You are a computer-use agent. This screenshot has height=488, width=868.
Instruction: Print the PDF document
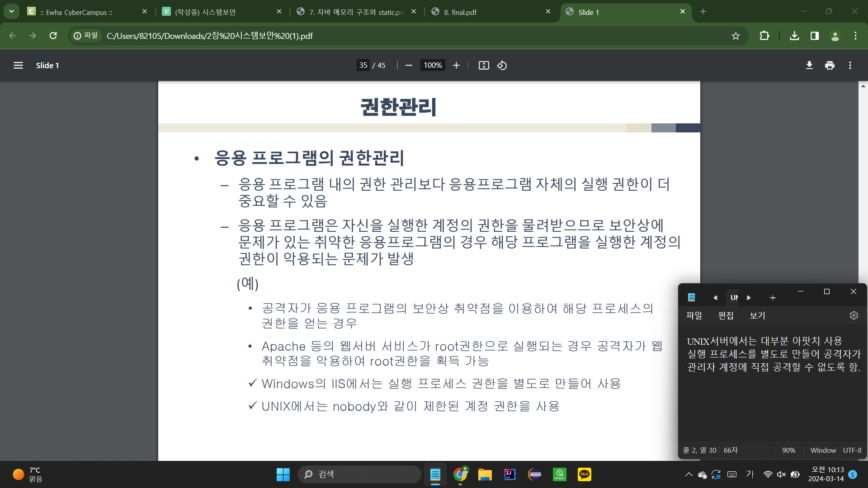[830, 66]
